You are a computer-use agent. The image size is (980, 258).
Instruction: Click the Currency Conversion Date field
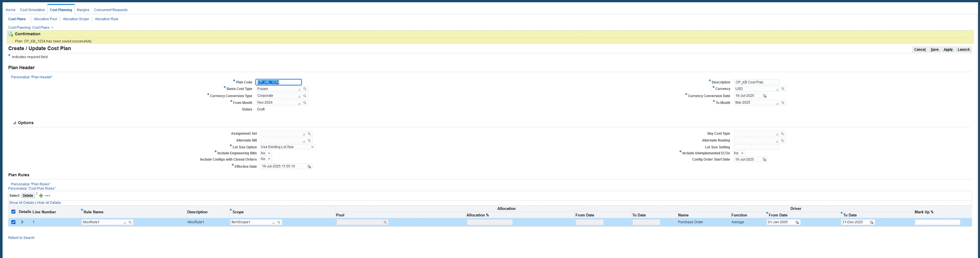point(748,96)
